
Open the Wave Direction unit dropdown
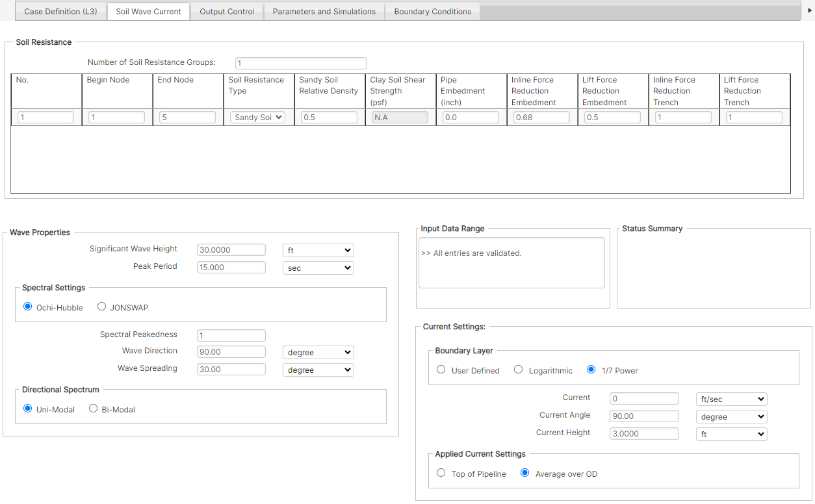(318, 352)
